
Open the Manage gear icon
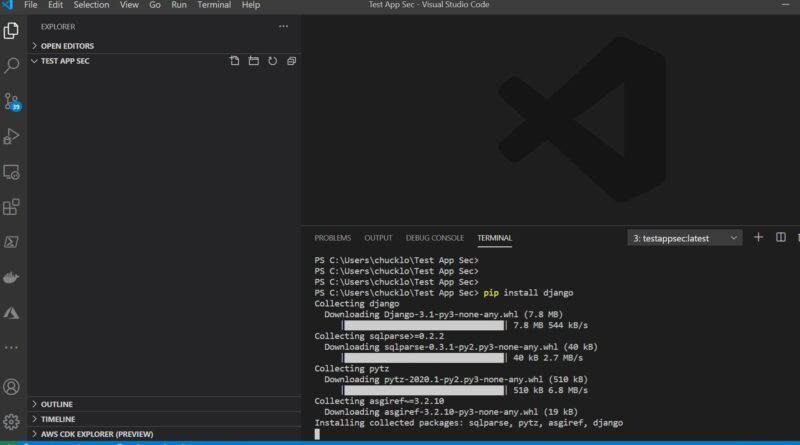pos(11,422)
